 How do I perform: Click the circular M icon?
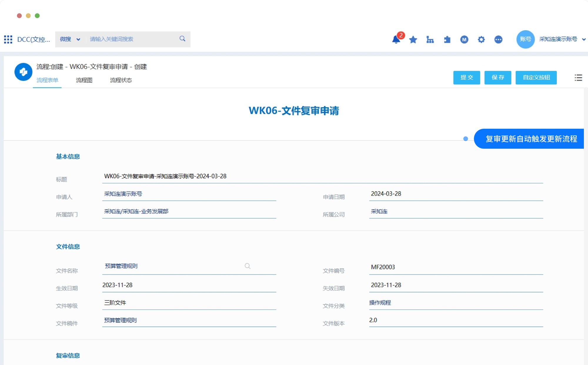(x=464, y=39)
